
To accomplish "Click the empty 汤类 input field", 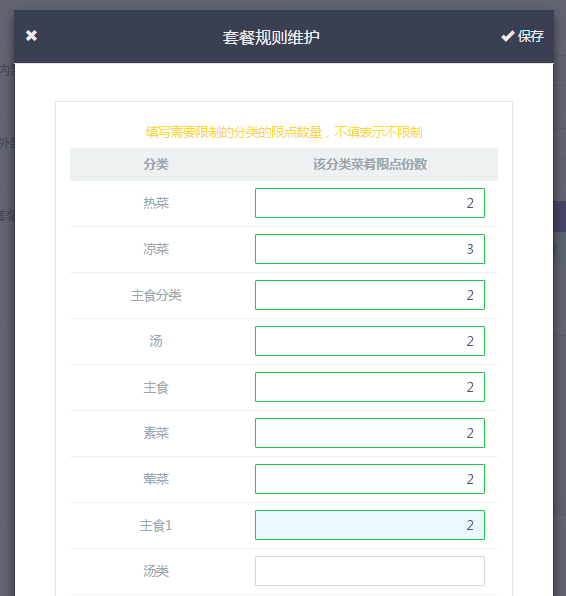I will tap(370, 571).
